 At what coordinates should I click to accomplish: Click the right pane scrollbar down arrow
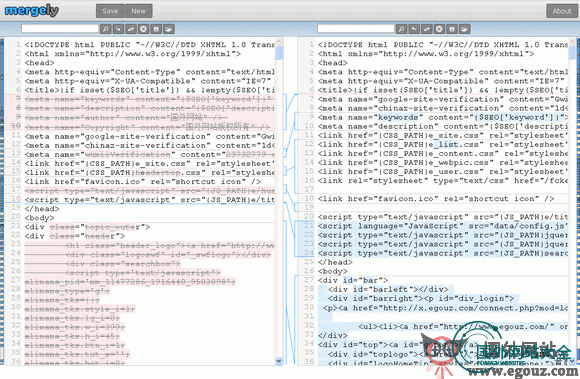tap(572, 361)
